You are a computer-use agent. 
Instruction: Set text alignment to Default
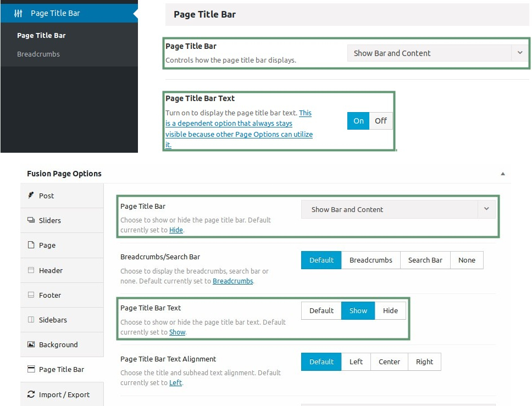click(322, 362)
